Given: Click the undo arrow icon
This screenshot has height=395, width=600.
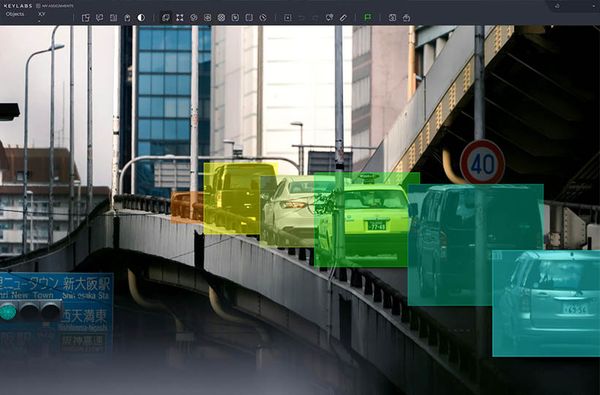Looking at the screenshot, I should [302, 18].
